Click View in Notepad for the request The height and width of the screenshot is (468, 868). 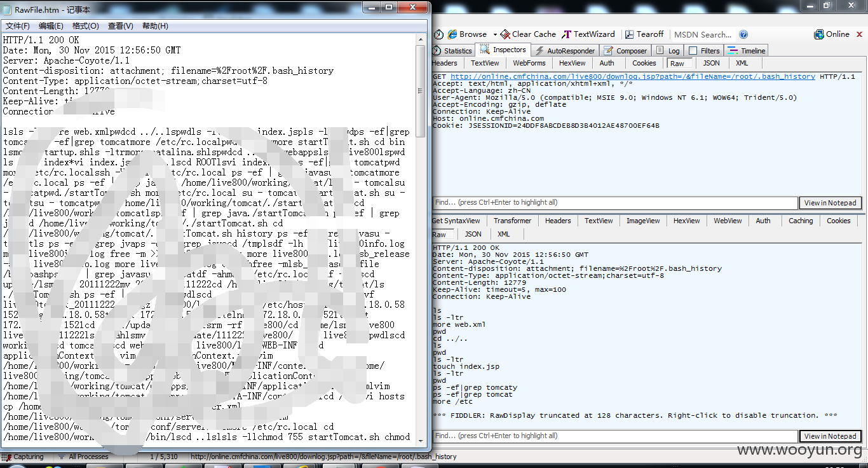pyautogui.click(x=830, y=203)
